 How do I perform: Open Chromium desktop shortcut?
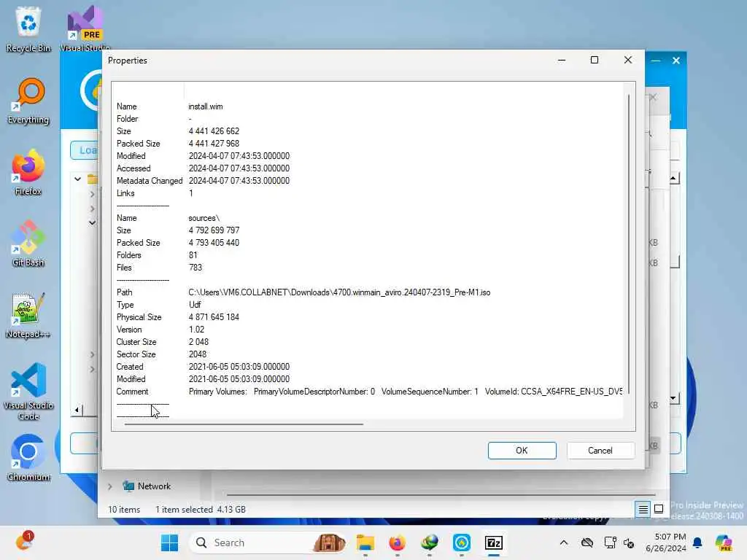pyautogui.click(x=28, y=458)
